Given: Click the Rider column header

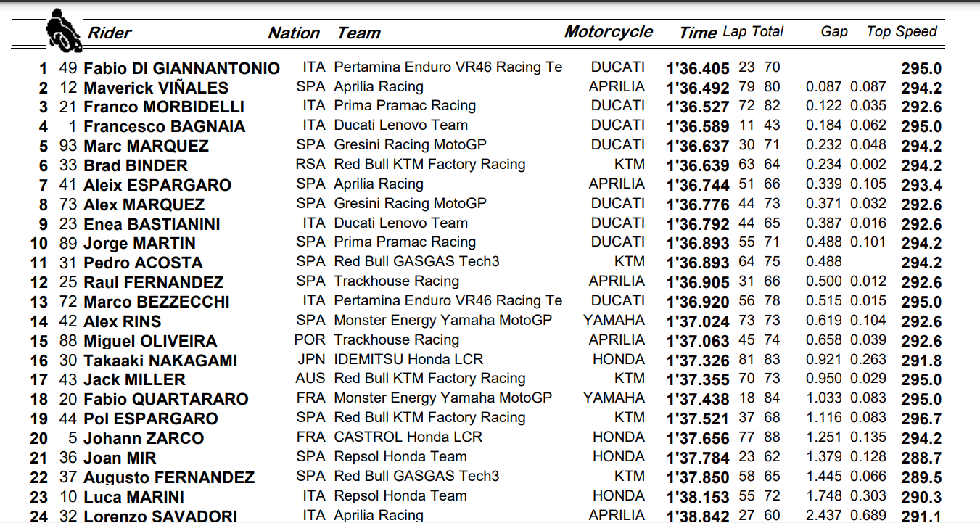Looking at the screenshot, I should point(110,33).
